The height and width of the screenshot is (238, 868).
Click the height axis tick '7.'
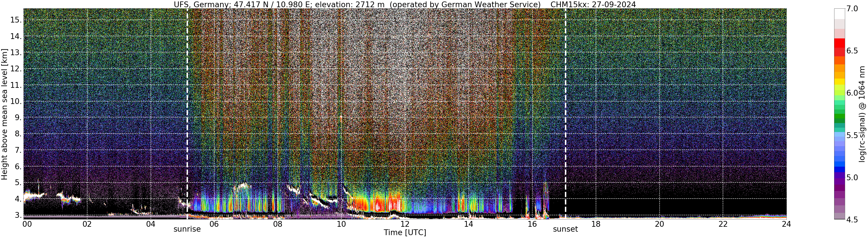click(18, 150)
